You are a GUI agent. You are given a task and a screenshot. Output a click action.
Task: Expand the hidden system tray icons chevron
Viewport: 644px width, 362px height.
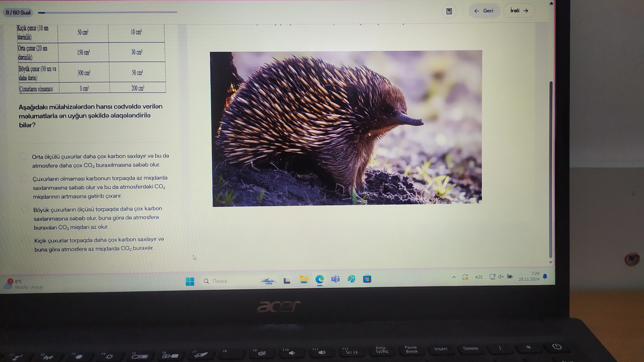pos(454,277)
